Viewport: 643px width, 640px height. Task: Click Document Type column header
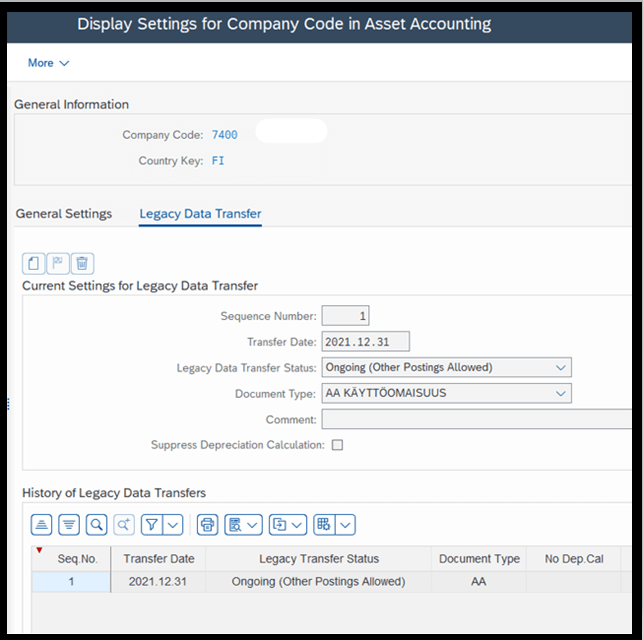coord(479,559)
